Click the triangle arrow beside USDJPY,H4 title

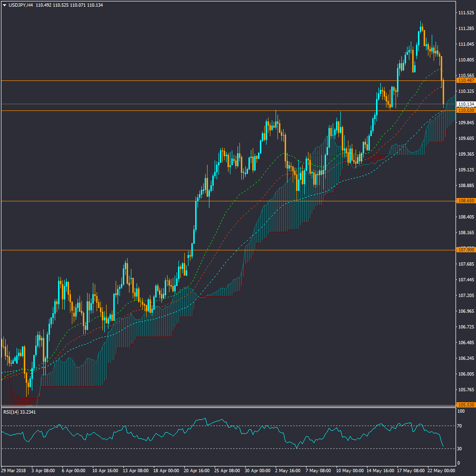click(4, 5)
